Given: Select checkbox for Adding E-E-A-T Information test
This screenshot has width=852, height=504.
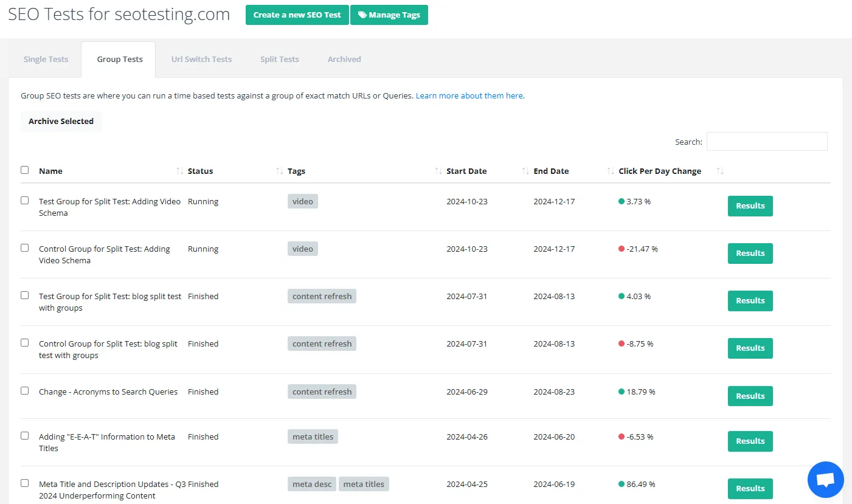Looking at the screenshot, I should (x=25, y=436).
